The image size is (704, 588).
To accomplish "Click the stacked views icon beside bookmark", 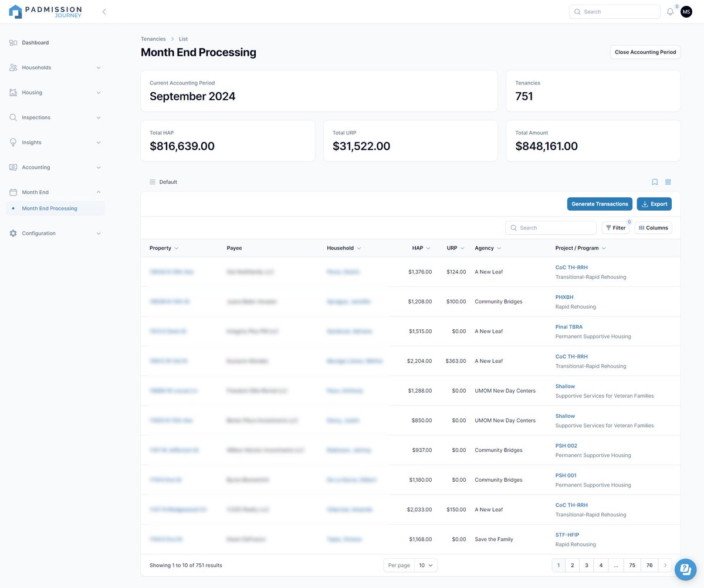I will point(668,182).
